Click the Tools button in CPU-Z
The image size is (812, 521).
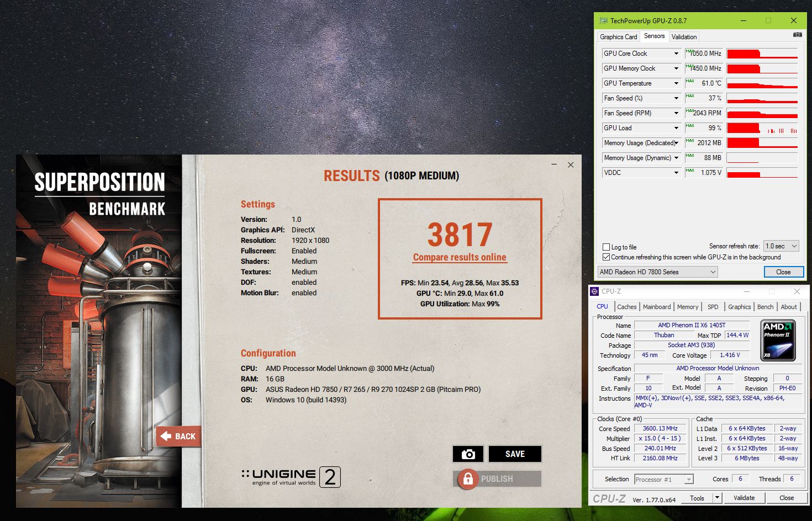coord(697,498)
